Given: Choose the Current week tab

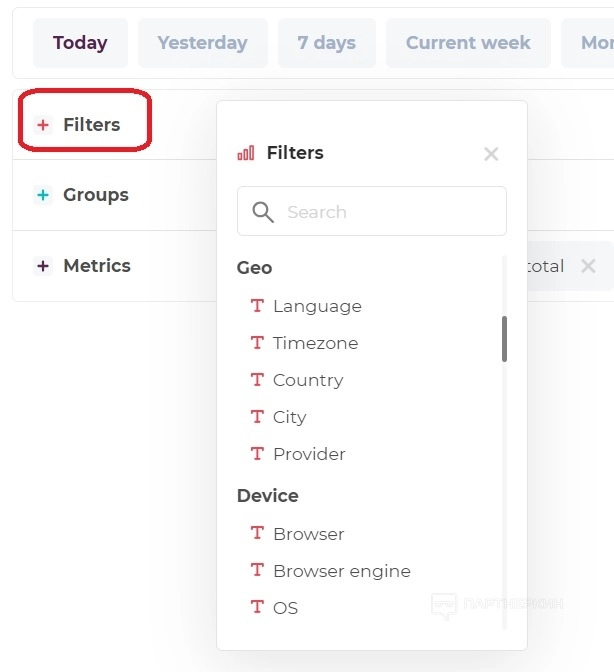Looking at the screenshot, I should 468,43.
